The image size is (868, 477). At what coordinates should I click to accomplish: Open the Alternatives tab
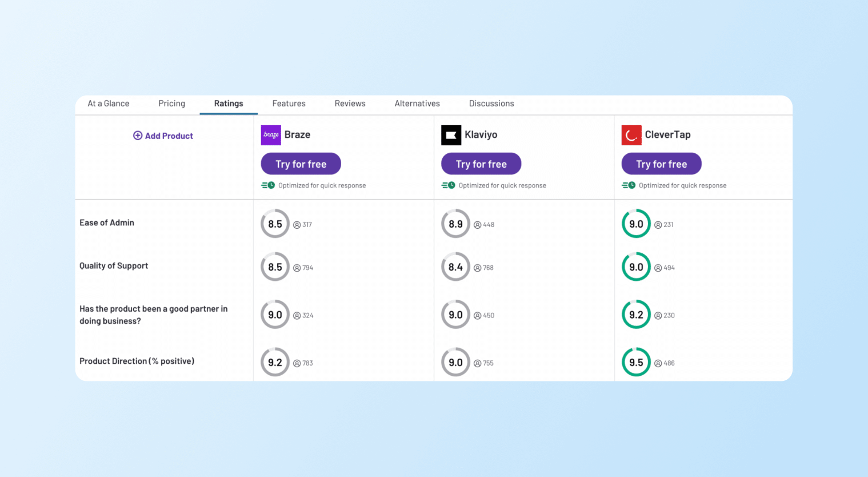click(x=417, y=104)
